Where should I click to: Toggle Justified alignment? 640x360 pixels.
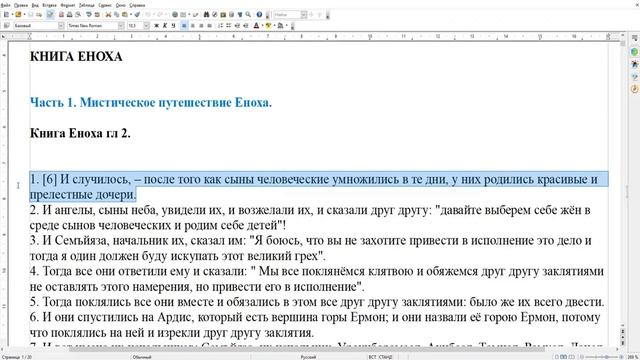(x=209, y=26)
